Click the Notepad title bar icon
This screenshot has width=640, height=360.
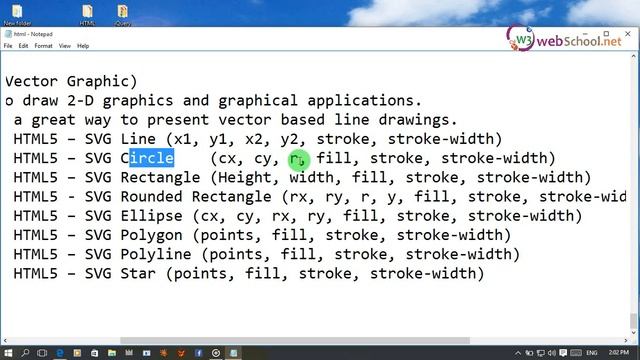[x=8, y=34]
